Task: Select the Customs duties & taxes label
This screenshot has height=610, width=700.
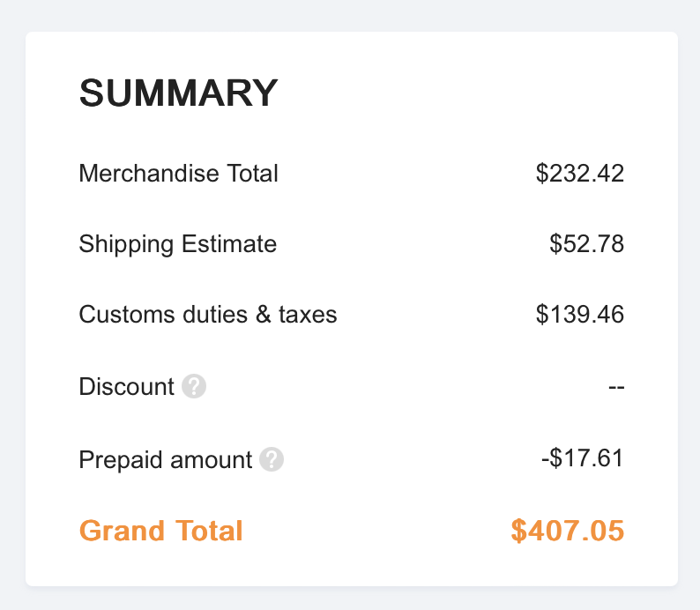Action: [x=208, y=314]
